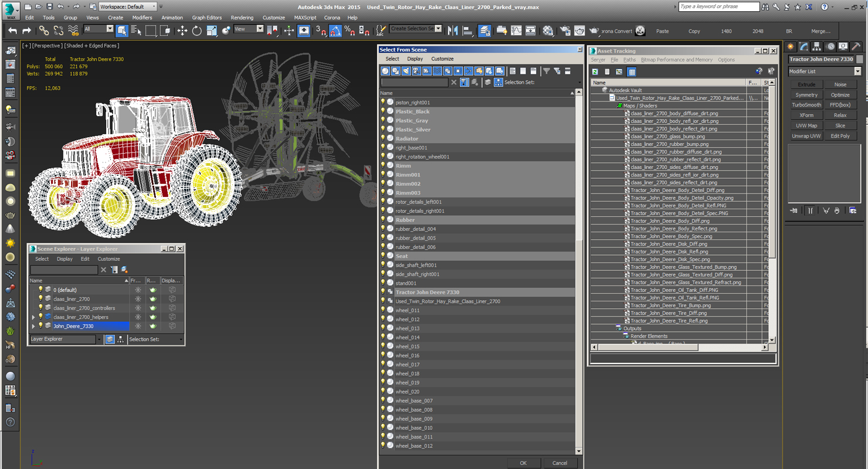This screenshot has height=469, width=868.
Task: Click the Redo arrow in main toolbar
Action: pyautogui.click(x=26, y=30)
